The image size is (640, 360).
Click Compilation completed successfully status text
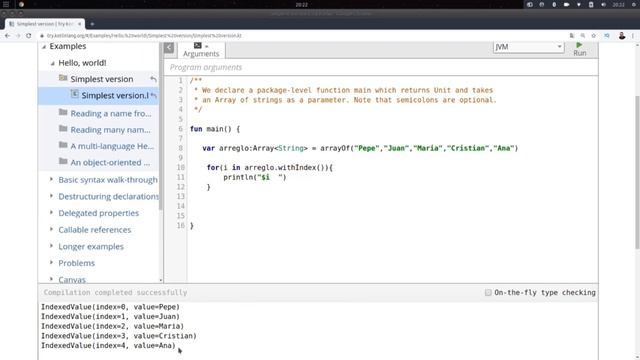click(115, 292)
